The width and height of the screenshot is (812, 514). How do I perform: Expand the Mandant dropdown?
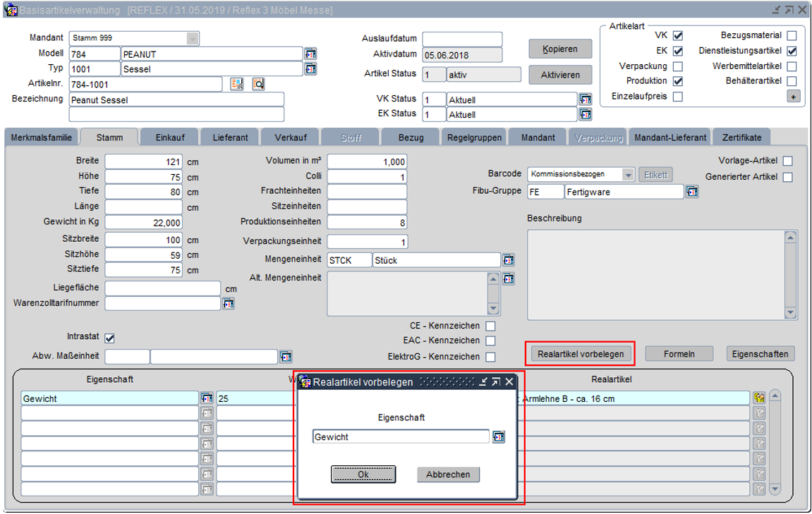(193, 38)
